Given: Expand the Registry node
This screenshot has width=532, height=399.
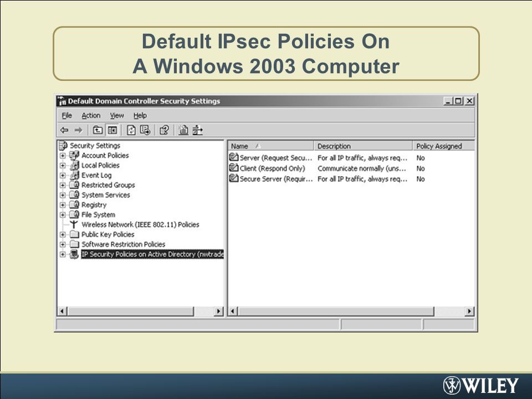Looking at the screenshot, I should tap(63, 205).
